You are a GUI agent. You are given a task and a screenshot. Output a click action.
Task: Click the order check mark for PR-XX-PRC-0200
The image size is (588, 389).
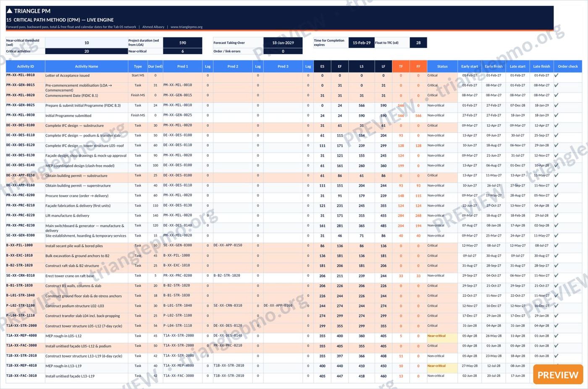click(x=556, y=196)
